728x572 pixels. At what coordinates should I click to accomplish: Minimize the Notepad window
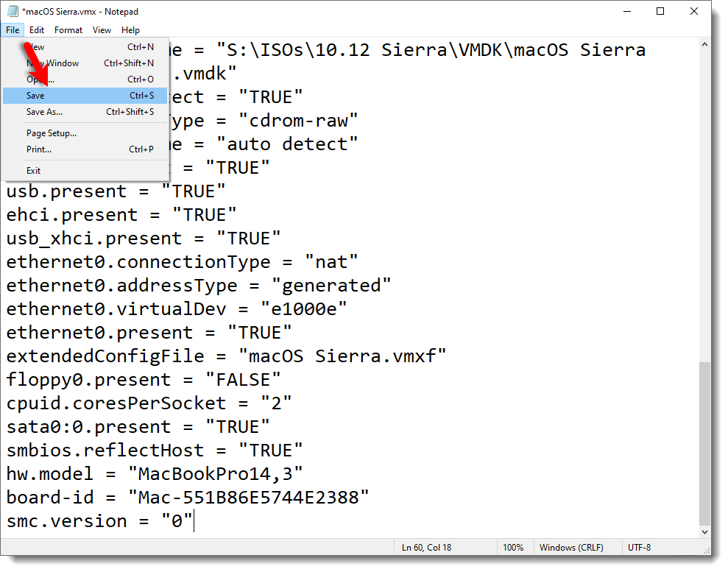[627, 12]
